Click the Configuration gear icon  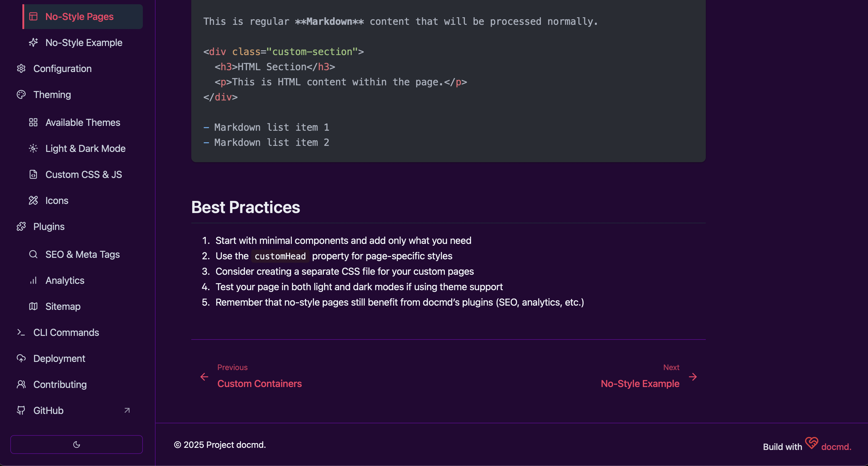[21, 68]
